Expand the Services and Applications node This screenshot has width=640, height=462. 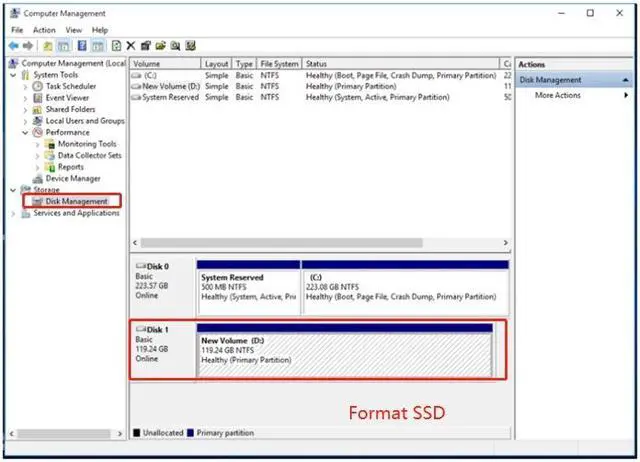pyautogui.click(x=14, y=213)
